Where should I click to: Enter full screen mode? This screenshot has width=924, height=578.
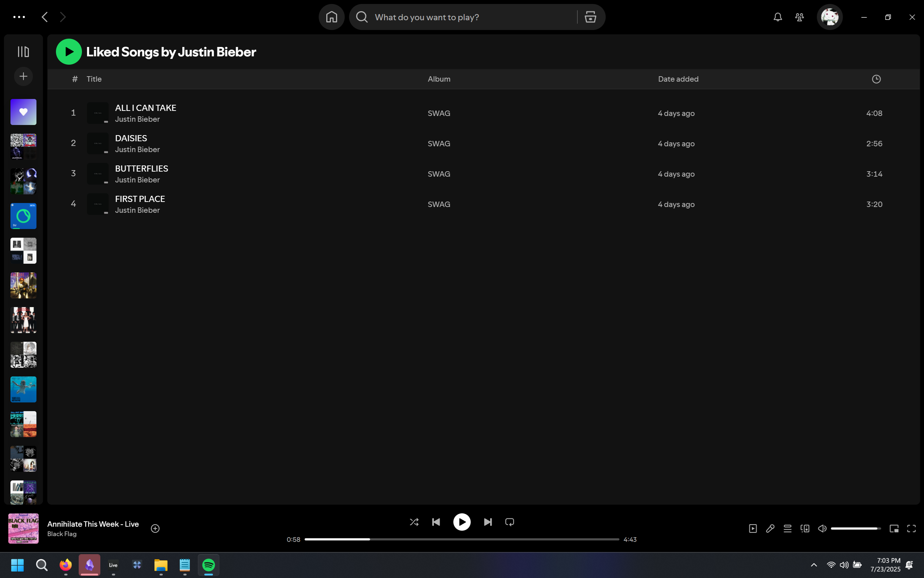911,528
